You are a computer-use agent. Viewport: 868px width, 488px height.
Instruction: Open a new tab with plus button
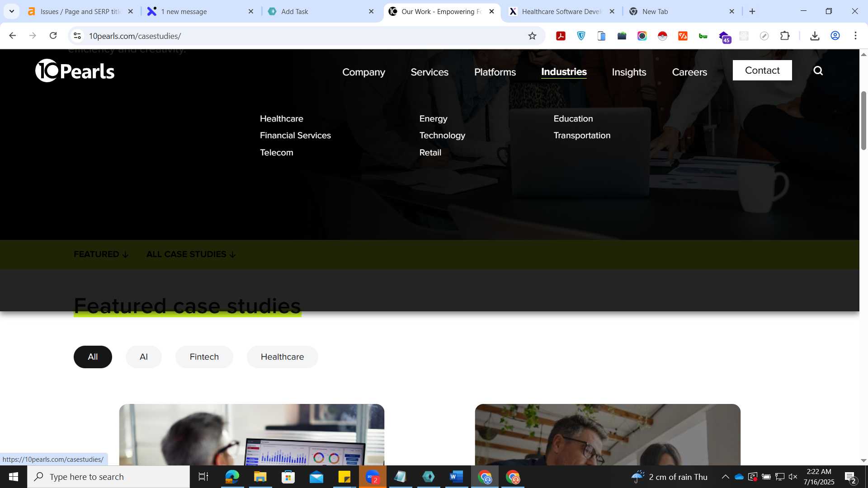752,11
